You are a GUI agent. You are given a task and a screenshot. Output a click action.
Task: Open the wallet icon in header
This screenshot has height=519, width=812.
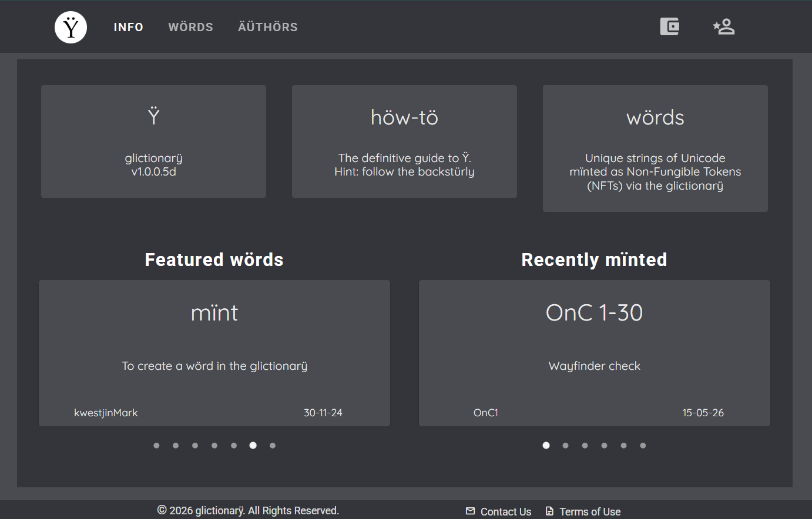tap(670, 26)
